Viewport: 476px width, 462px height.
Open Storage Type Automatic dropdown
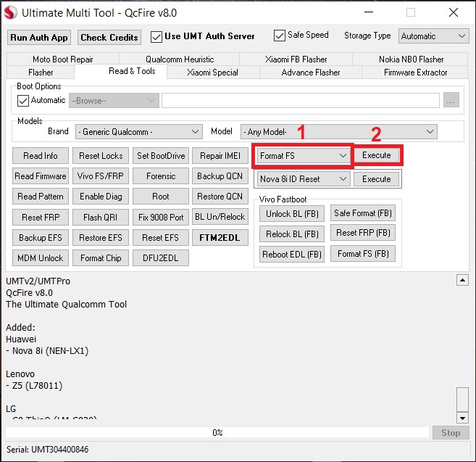point(433,36)
